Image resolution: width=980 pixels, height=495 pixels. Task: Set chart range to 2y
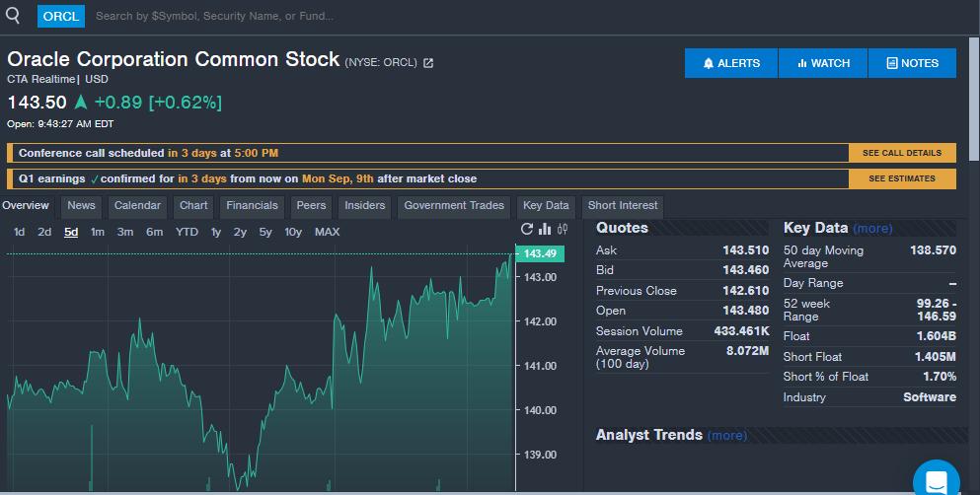[x=240, y=232]
